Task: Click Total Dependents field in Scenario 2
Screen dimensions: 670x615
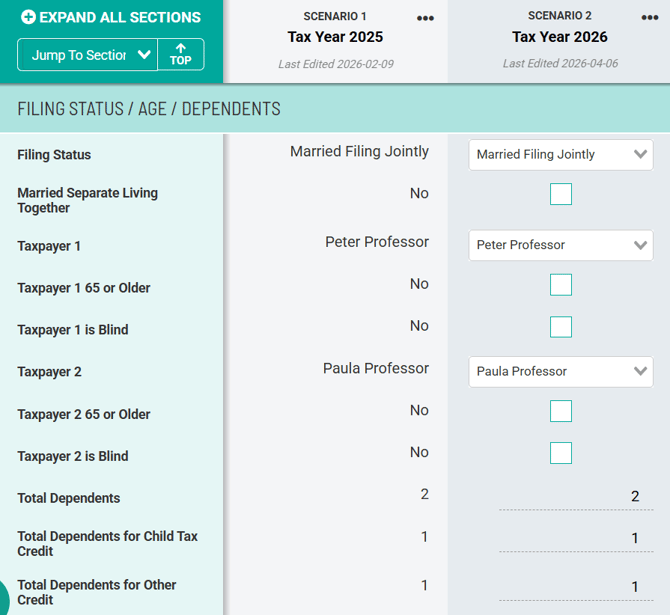Action: pos(572,497)
